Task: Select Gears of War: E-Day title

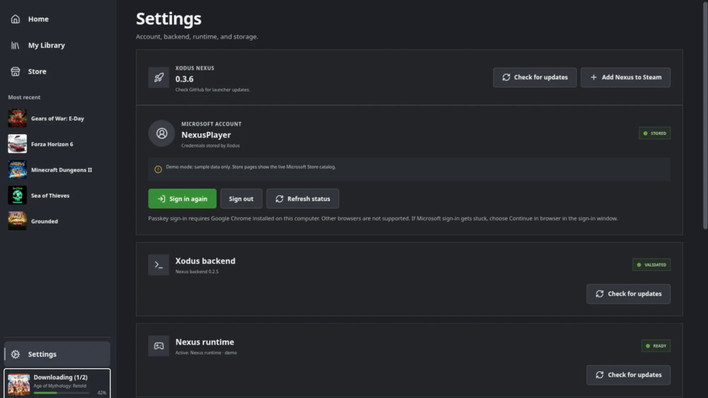Action: pyautogui.click(x=57, y=118)
